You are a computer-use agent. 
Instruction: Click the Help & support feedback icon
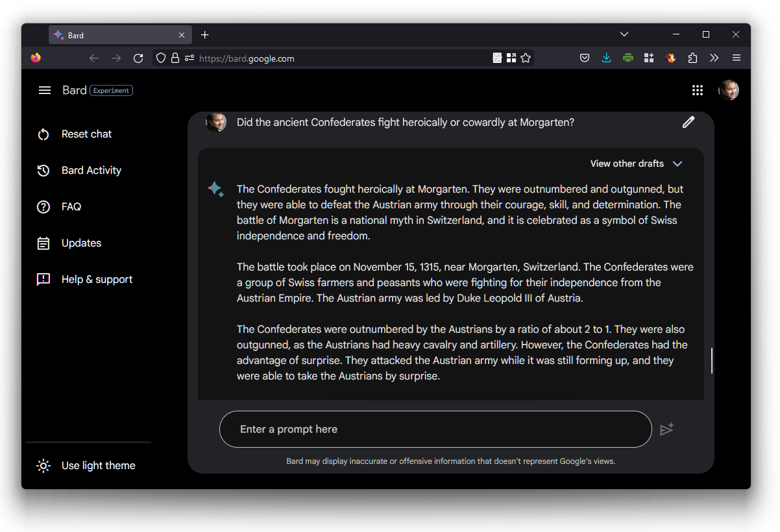click(43, 280)
